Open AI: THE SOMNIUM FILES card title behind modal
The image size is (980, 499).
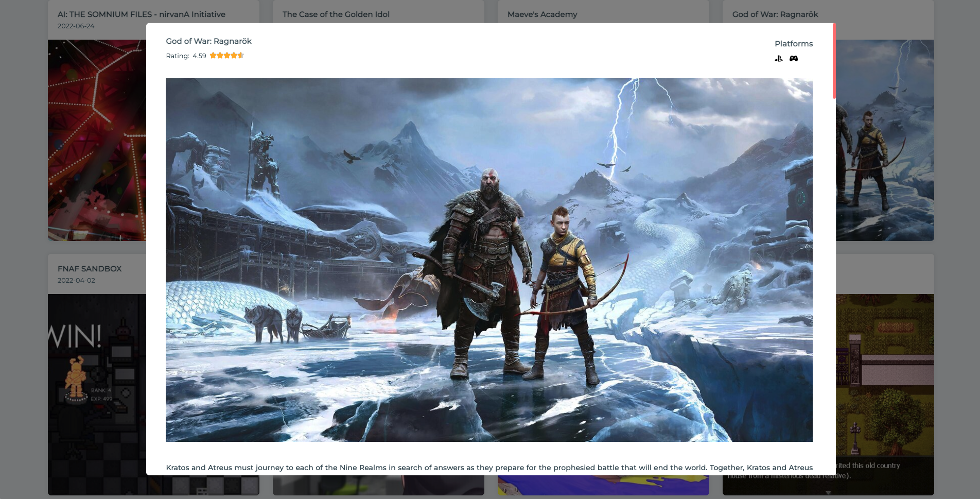click(142, 14)
